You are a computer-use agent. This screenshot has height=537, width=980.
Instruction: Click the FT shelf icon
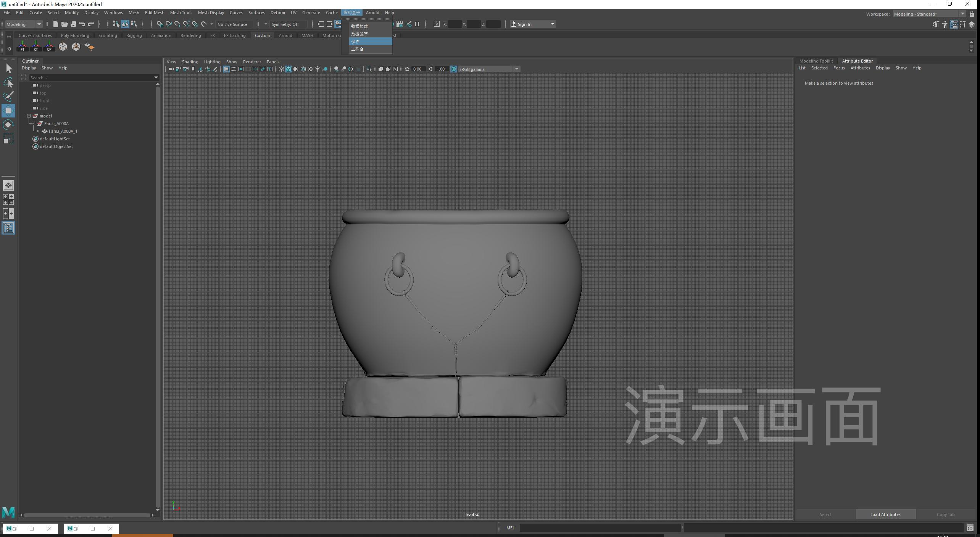23,47
